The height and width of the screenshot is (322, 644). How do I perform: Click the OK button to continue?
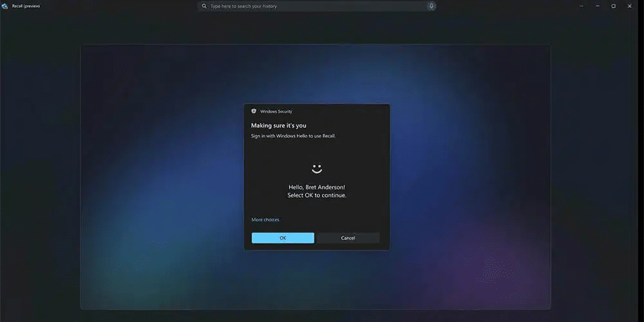283,238
